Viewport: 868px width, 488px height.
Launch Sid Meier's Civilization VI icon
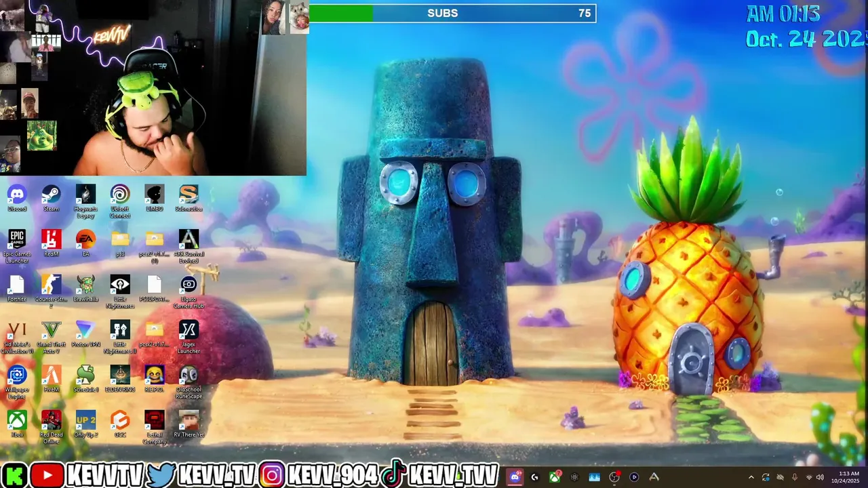coord(17,338)
